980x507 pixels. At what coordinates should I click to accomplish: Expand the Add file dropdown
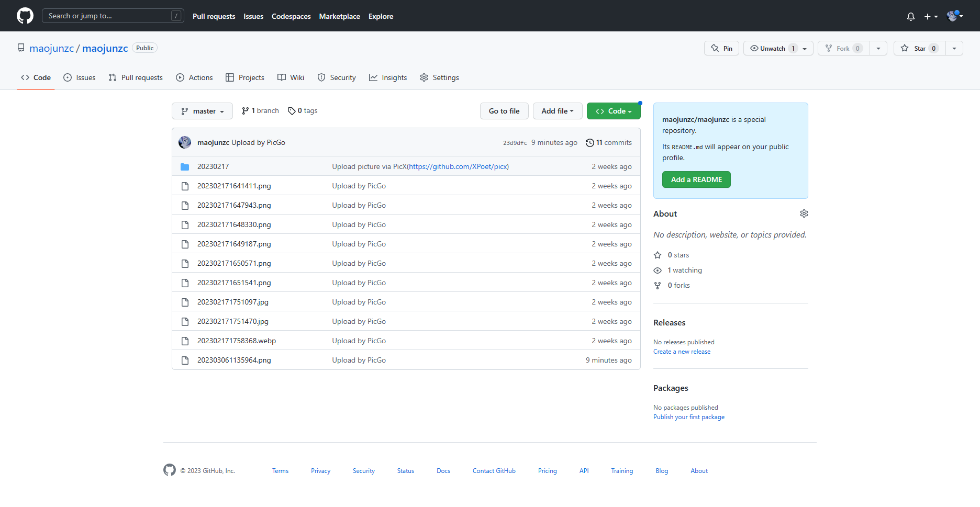tap(558, 111)
